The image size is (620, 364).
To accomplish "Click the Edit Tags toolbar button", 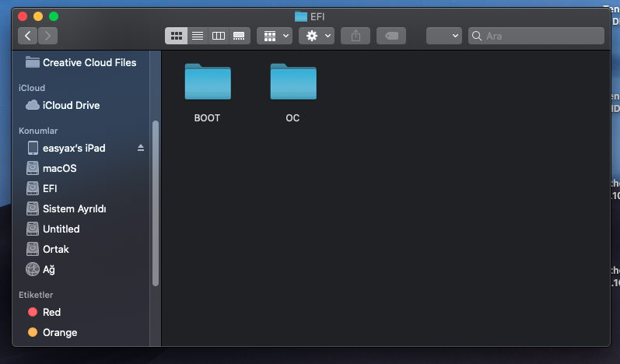I will (x=391, y=36).
